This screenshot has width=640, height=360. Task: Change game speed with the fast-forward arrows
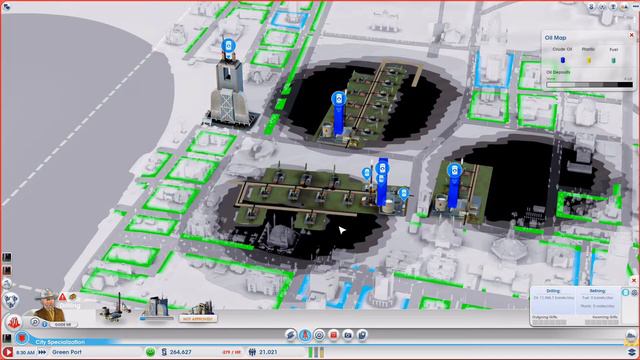click(42, 352)
